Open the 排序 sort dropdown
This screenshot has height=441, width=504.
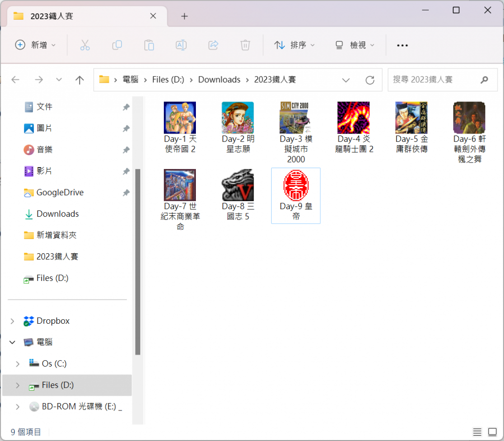point(294,45)
